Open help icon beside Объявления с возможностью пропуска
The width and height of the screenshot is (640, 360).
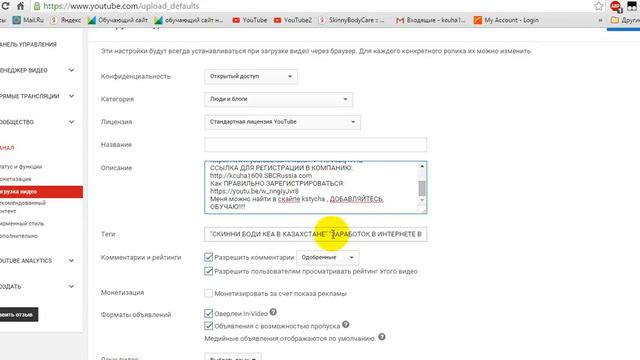point(345,324)
